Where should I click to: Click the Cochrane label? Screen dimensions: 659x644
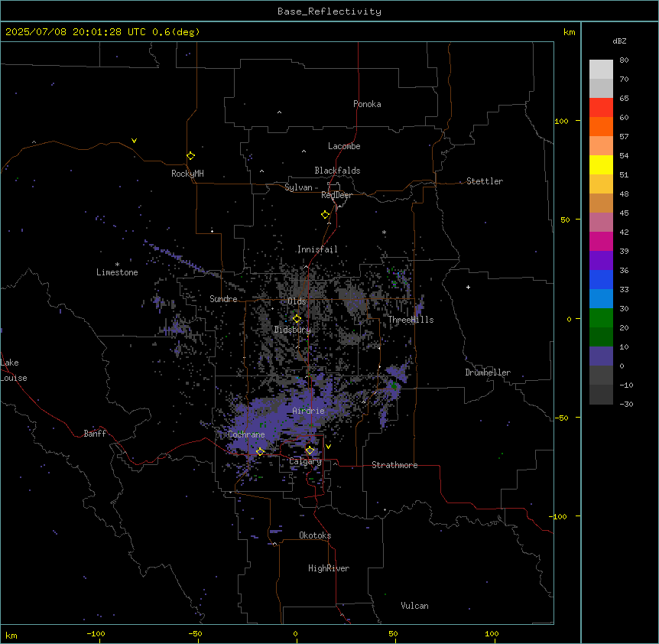point(246,434)
